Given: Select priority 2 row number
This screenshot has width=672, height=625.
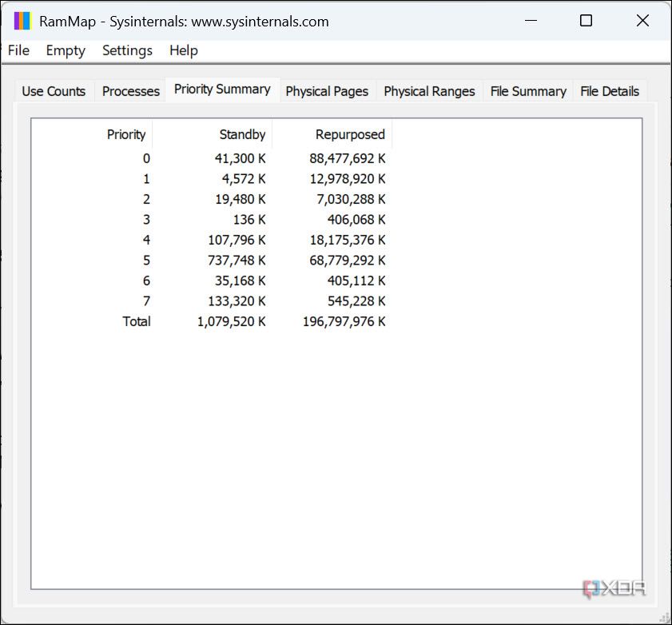Looking at the screenshot, I should 146,199.
